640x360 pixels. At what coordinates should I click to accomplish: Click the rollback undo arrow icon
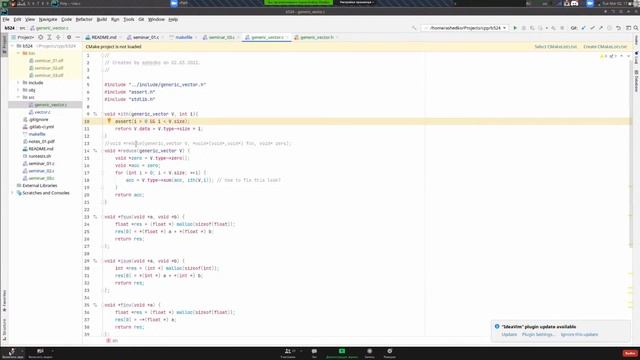tap(618, 28)
